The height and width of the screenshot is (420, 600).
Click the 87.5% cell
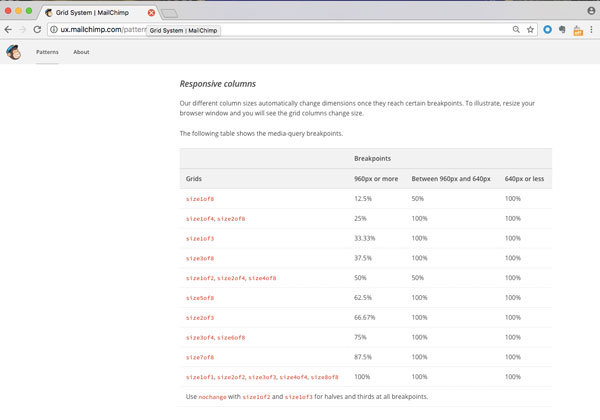coord(363,357)
